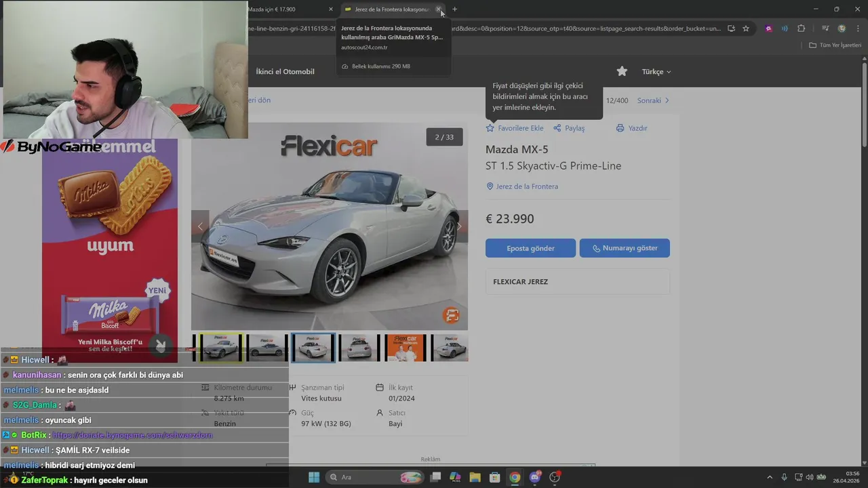Open 'İkinci el Otomobil' menu
The width and height of the screenshot is (868, 488).
click(x=285, y=71)
